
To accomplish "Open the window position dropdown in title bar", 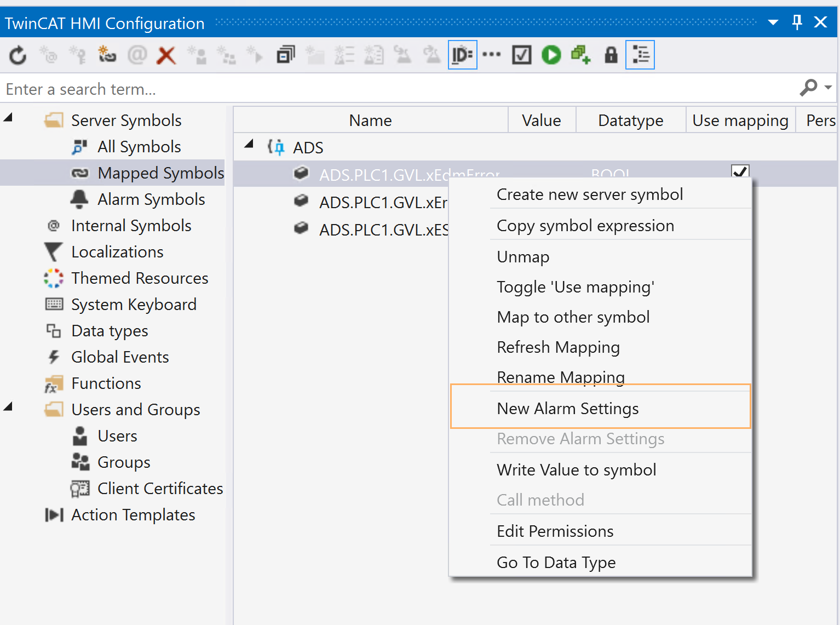I will tap(773, 22).
